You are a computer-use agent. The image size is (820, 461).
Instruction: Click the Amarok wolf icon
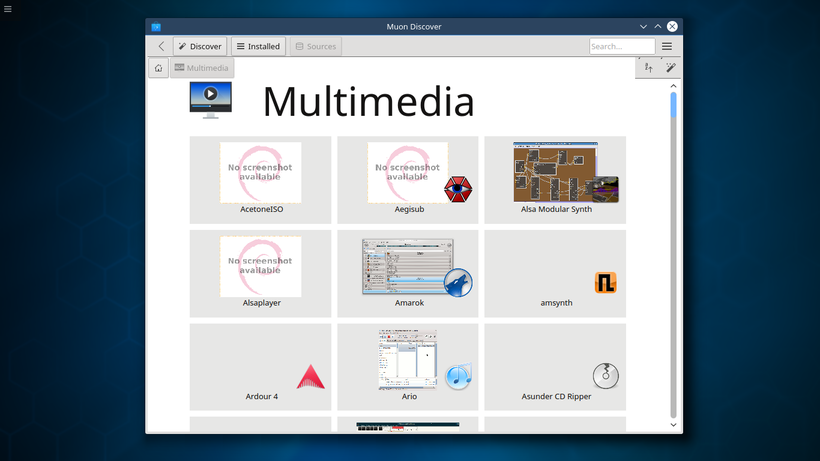pyautogui.click(x=458, y=283)
